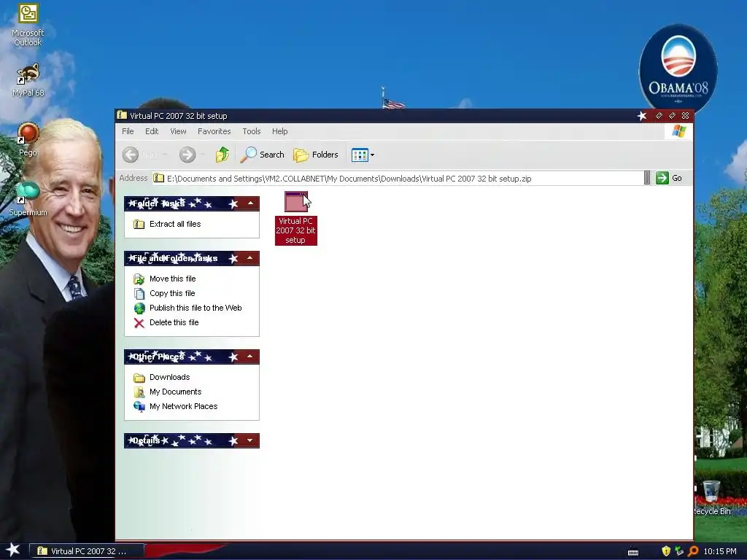Select the Pego desktop shortcut
The width and height of the screenshot is (747, 560).
[28, 139]
